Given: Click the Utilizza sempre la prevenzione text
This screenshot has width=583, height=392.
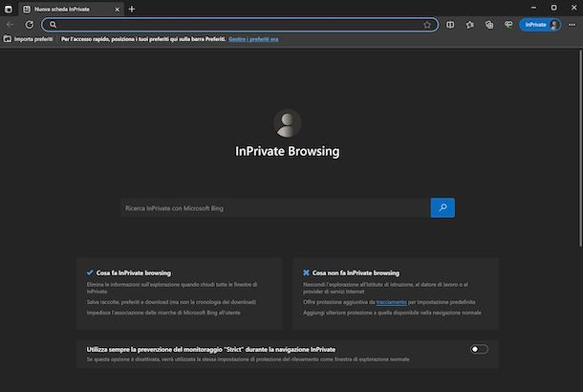Looking at the screenshot, I should pyautogui.click(x=211, y=349).
